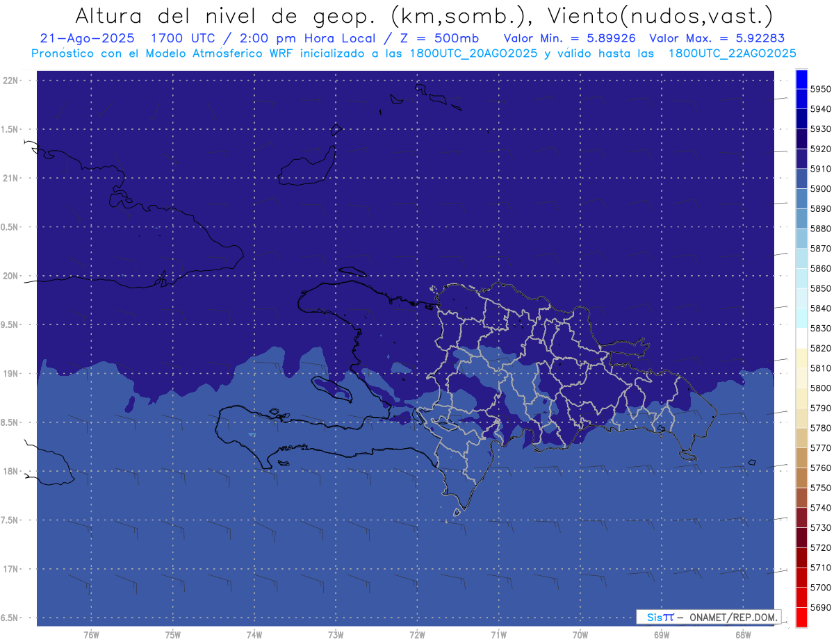Click the '76W' longitude axis label
The height and width of the screenshot is (644, 834).
click(91, 634)
